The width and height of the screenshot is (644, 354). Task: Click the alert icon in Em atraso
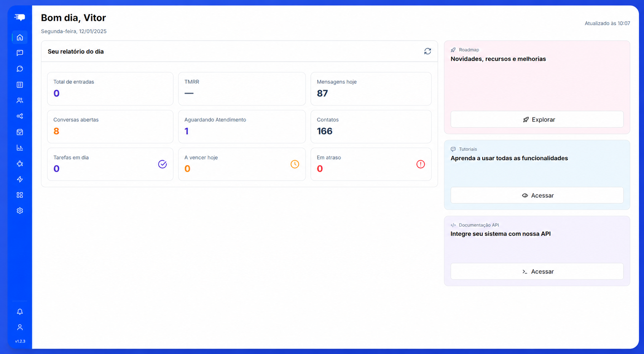tap(421, 164)
